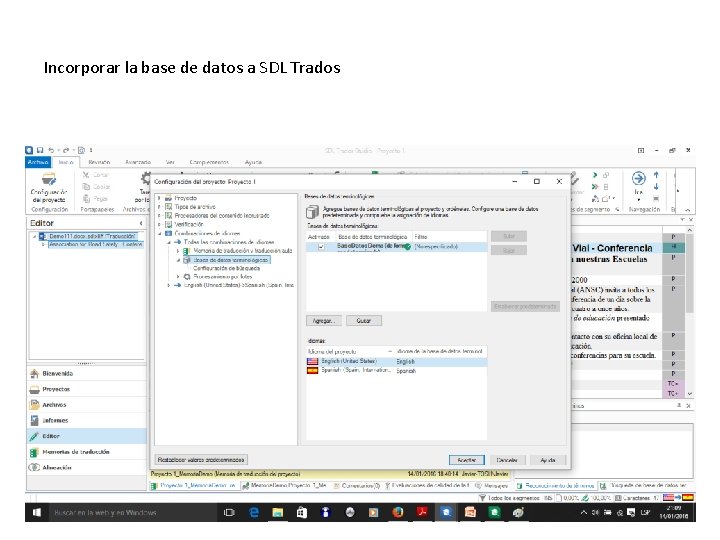This screenshot has height=540, width=720.
Task: Select the Spanish (Spain, International) language row
Action: (397, 371)
